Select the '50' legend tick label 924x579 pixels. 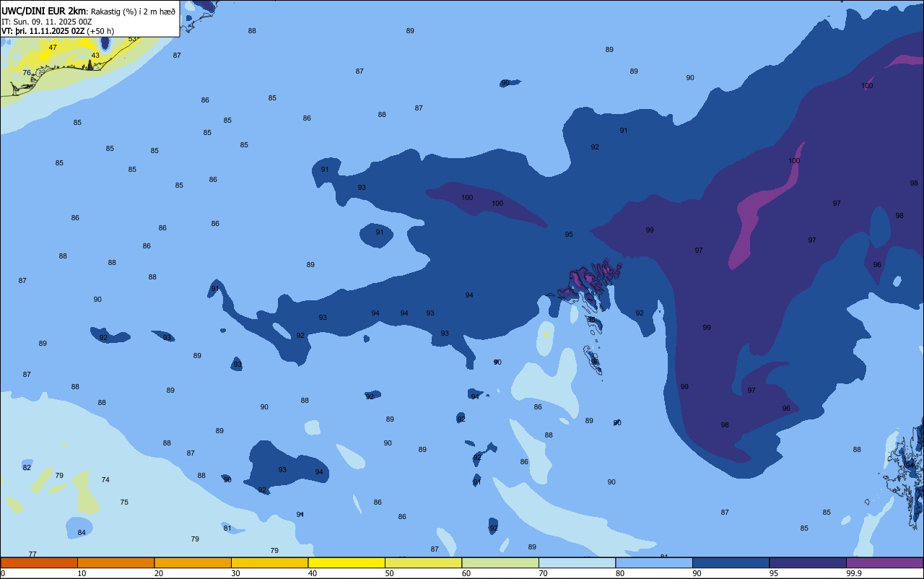click(x=389, y=573)
